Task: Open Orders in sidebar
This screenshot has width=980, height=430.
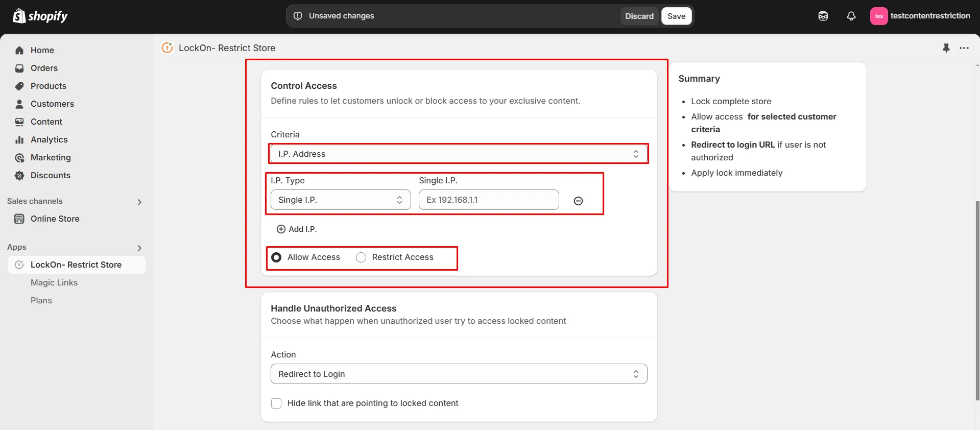Action: (x=44, y=68)
